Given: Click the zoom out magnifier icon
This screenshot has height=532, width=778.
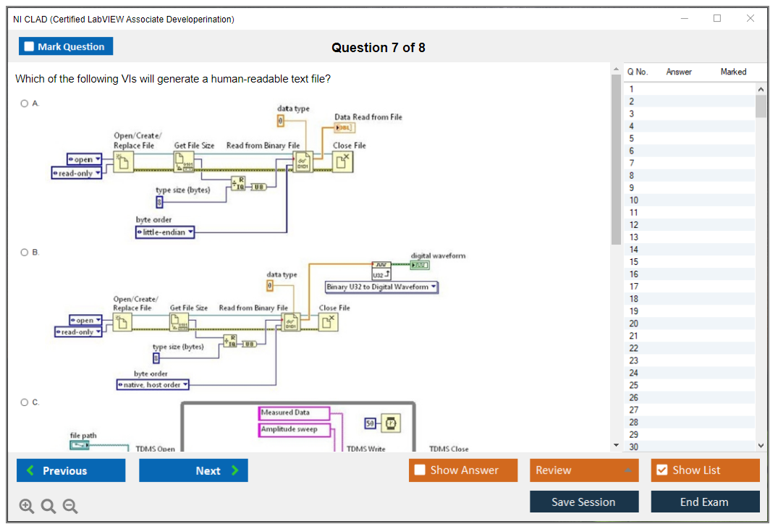Looking at the screenshot, I should coord(70,507).
